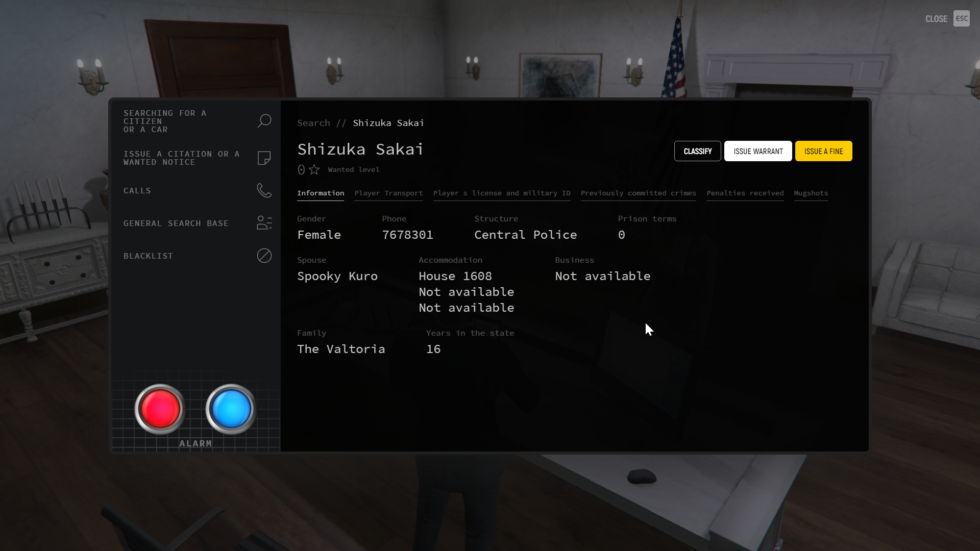The height and width of the screenshot is (551, 980).
Task: View the Penalties received tab
Action: click(745, 193)
